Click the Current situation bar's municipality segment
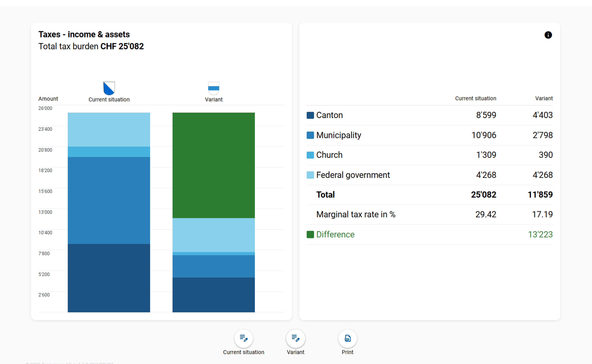592x364 pixels. click(x=109, y=200)
